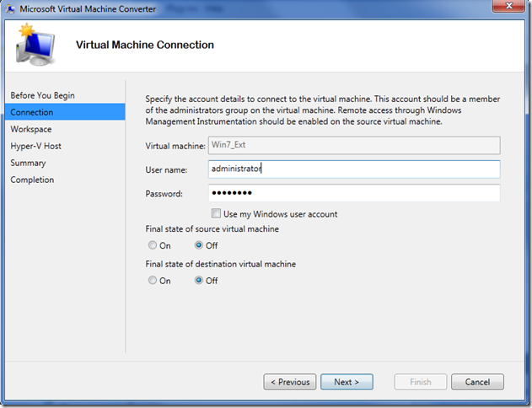Click the wizard computer icon in the header
This screenshot has height=408, width=532.
tap(35, 45)
